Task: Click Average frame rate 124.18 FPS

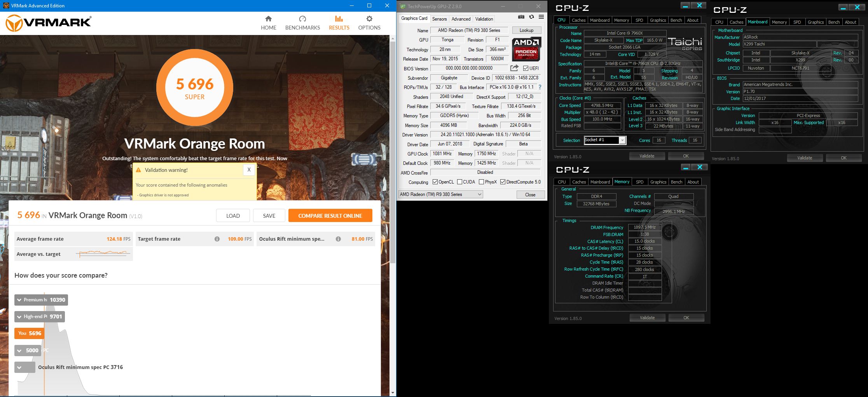Action: pos(73,239)
